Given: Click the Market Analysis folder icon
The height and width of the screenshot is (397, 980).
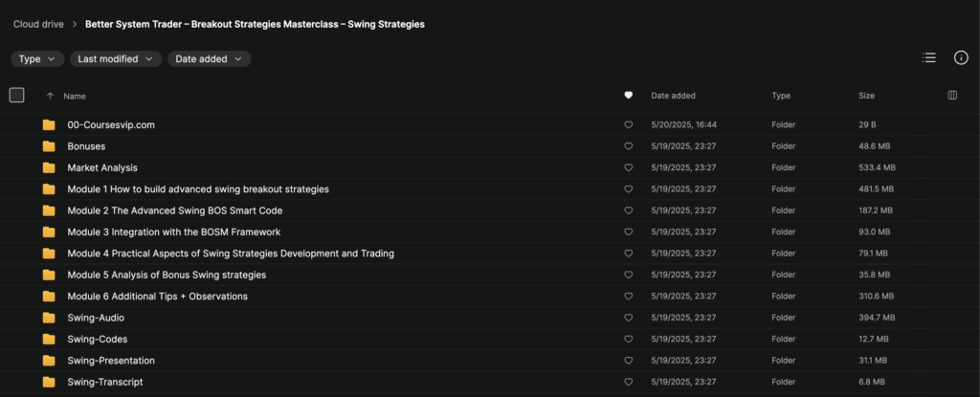Looking at the screenshot, I should [49, 167].
